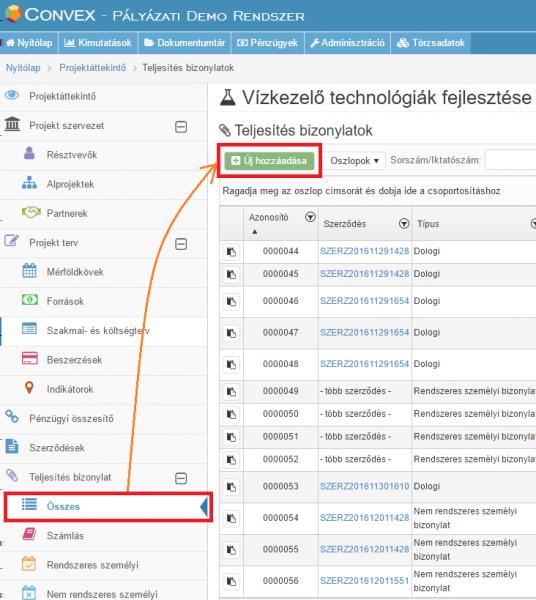536x600 pixels.
Task: Open contract link SZERZ20161301610
Action: coord(364,486)
